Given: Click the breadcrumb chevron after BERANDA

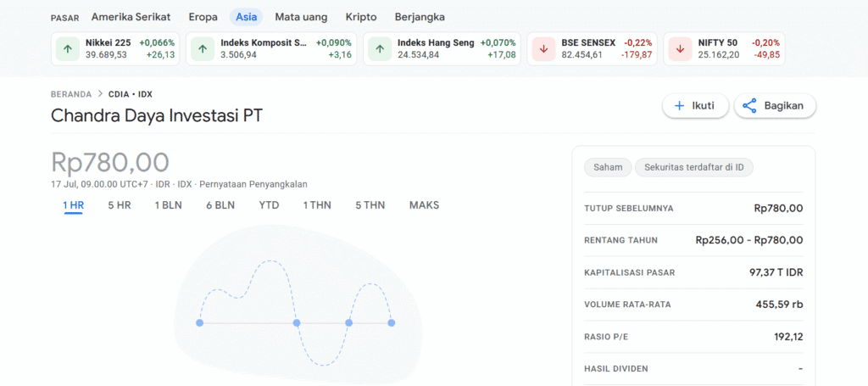Looking at the screenshot, I should point(100,94).
